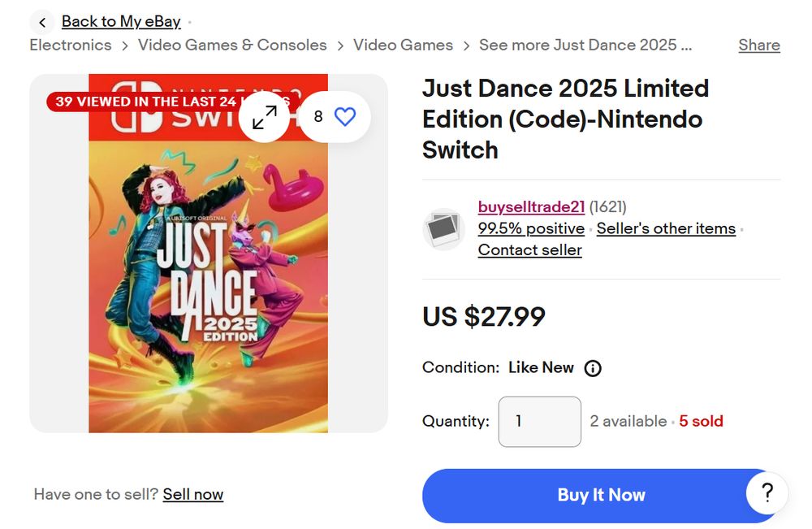View the 99.5% positive feedback
Screen dimensions: 812x529
point(531,228)
